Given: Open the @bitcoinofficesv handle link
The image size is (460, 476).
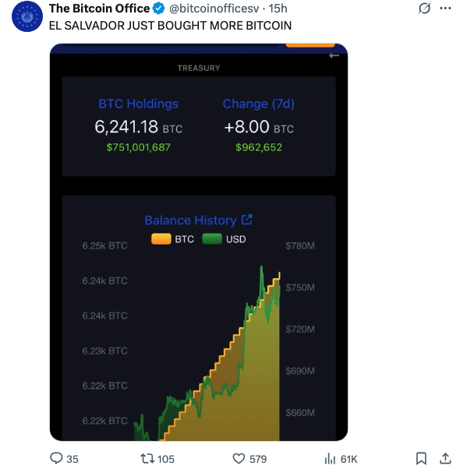Looking at the screenshot, I should 214,9.
